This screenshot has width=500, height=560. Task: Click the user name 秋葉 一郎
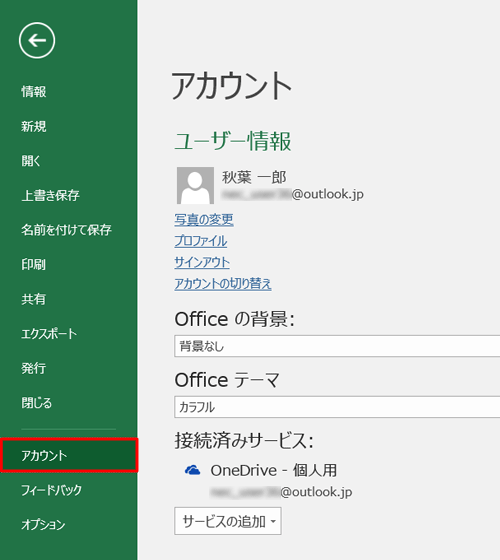click(254, 177)
